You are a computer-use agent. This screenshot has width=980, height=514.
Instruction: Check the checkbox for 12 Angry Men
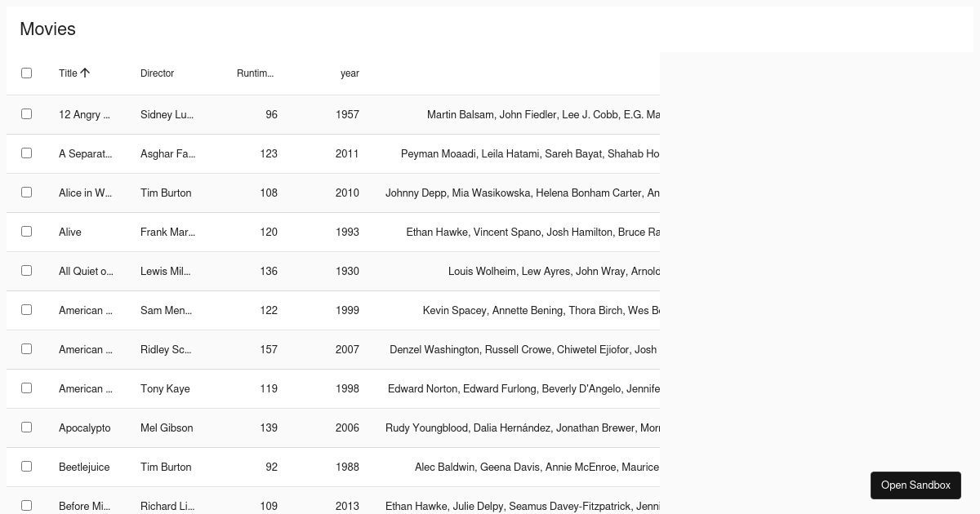click(x=26, y=113)
